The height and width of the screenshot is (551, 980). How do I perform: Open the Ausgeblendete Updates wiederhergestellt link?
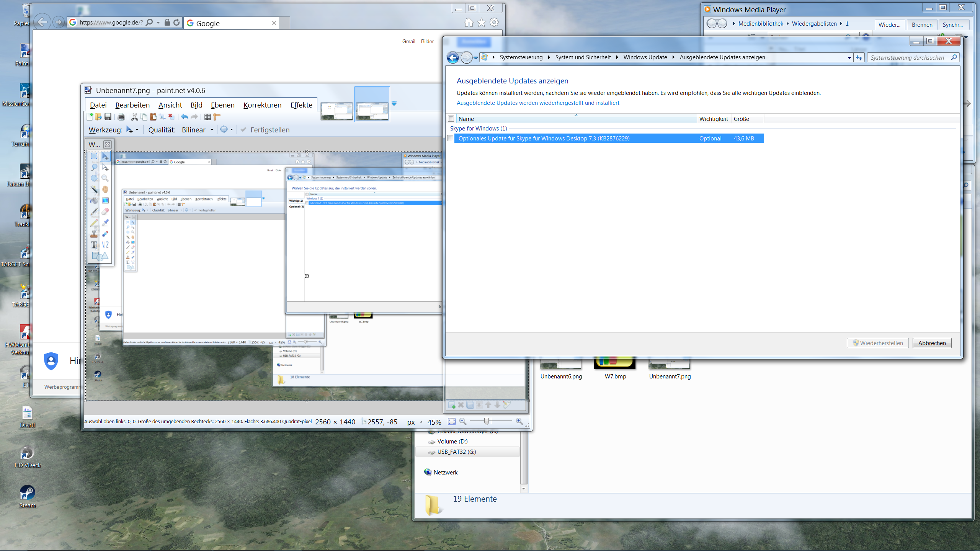(538, 103)
